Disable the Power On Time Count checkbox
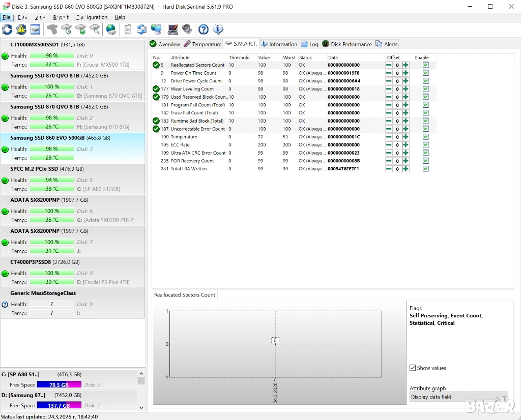The width and height of the screenshot is (521, 420). (425, 73)
